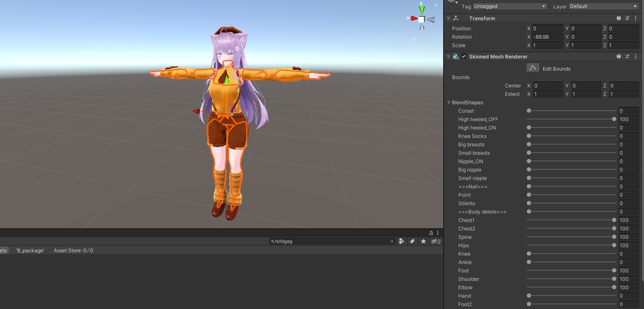Open Transform component help icon
This screenshot has width=644, height=309.
click(x=619, y=18)
